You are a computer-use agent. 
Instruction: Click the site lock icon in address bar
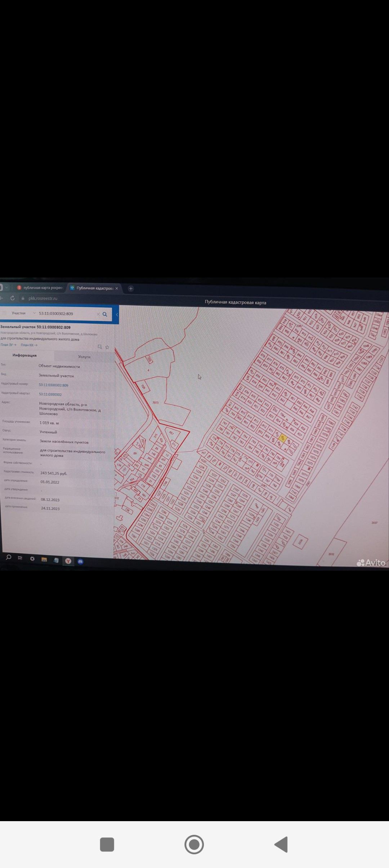(23, 298)
